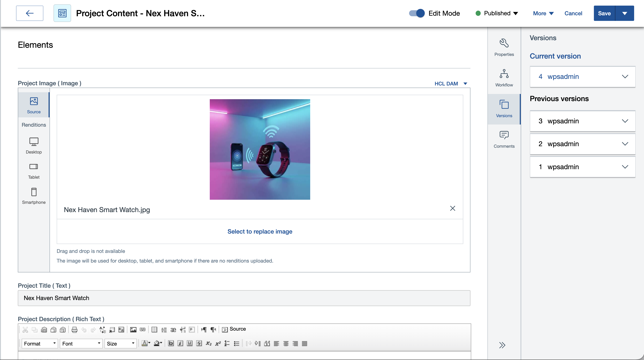Select the Tablet rendition tab
This screenshot has width=644, height=360.
tap(34, 171)
